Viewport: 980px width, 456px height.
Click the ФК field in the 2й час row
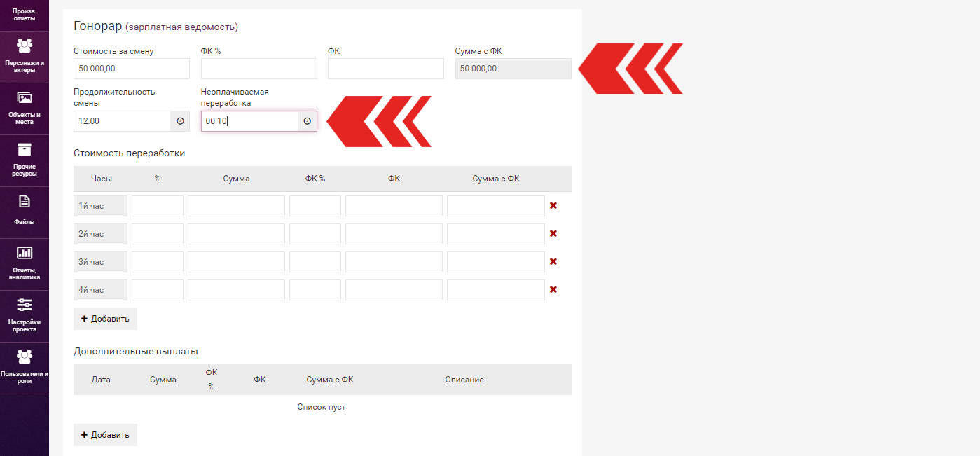coord(394,234)
